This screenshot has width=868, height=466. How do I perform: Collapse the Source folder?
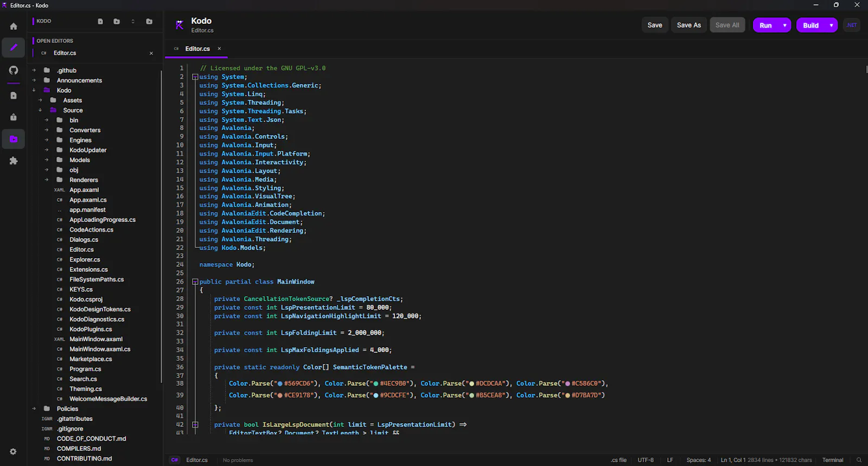40,110
